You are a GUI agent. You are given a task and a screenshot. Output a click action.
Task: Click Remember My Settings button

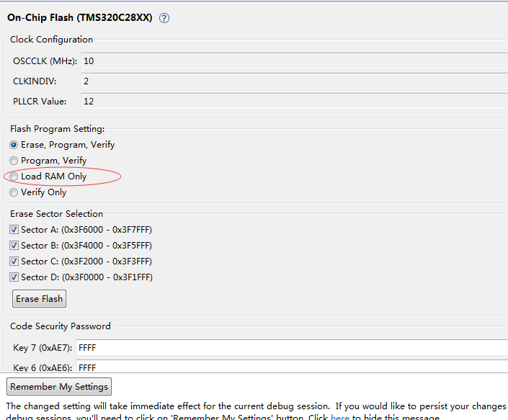coord(59,387)
